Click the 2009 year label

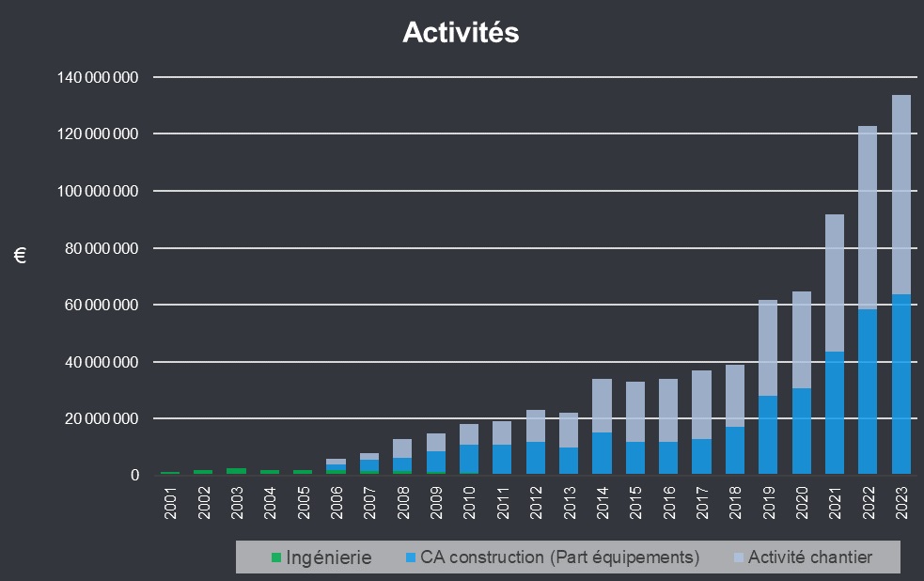click(x=436, y=503)
